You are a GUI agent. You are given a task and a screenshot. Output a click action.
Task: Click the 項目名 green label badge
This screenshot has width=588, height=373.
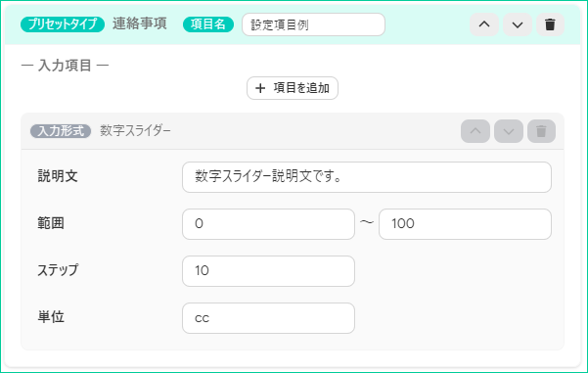tap(208, 24)
